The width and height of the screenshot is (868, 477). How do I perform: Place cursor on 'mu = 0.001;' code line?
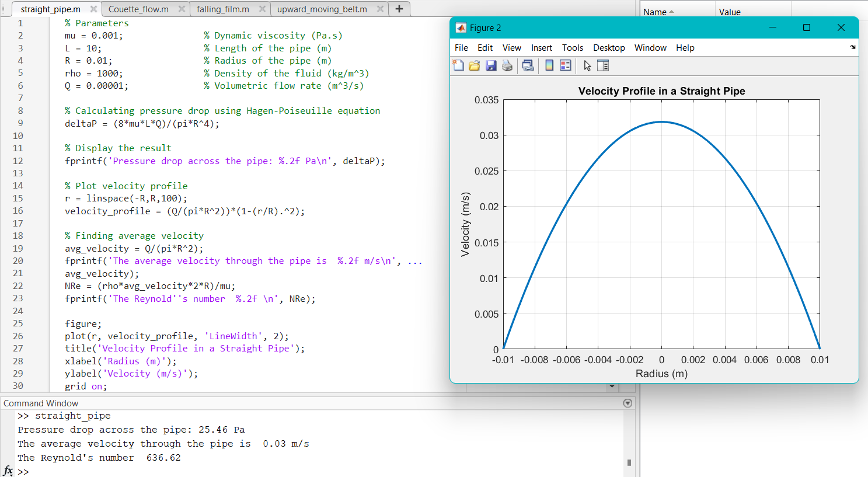click(94, 36)
